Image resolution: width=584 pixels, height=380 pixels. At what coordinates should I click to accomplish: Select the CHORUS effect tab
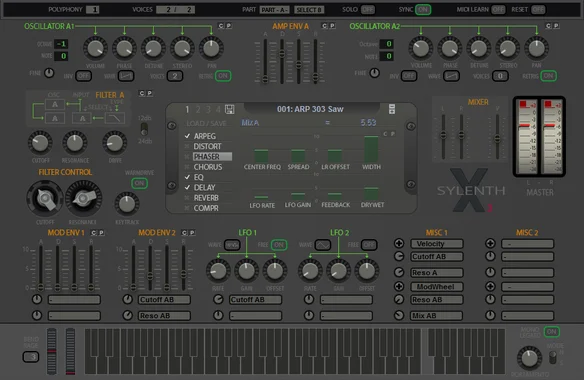(x=208, y=167)
